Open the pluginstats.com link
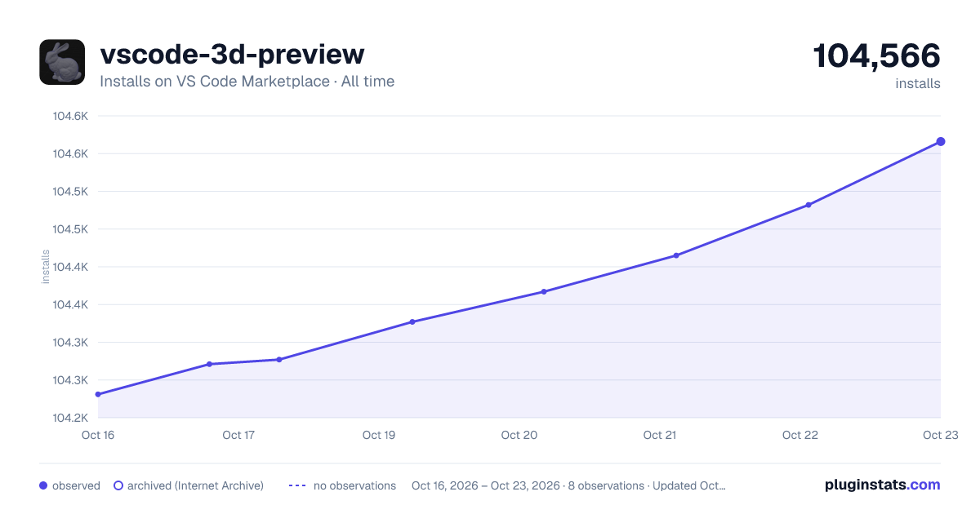 (883, 485)
